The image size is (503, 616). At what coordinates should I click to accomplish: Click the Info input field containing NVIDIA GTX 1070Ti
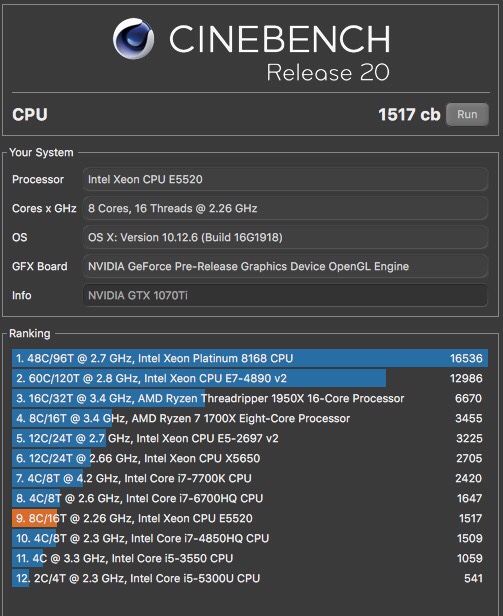(x=285, y=295)
